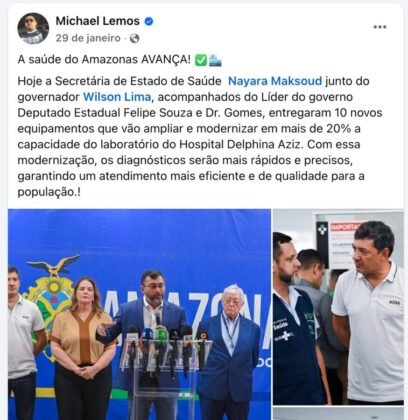Screen dimensions: 408x420
Task: Click the ship emoji after AVANÇA
Action: pos(215,60)
